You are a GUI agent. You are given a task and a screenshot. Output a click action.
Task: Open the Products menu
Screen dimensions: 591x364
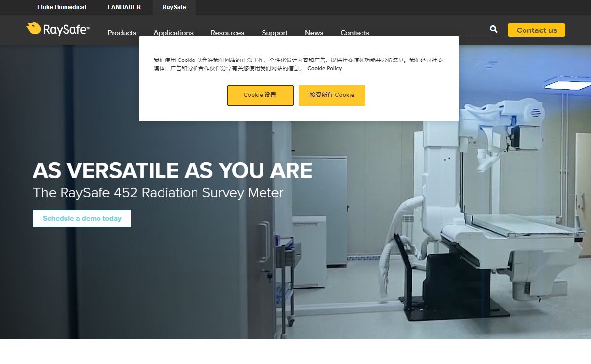pos(122,33)
